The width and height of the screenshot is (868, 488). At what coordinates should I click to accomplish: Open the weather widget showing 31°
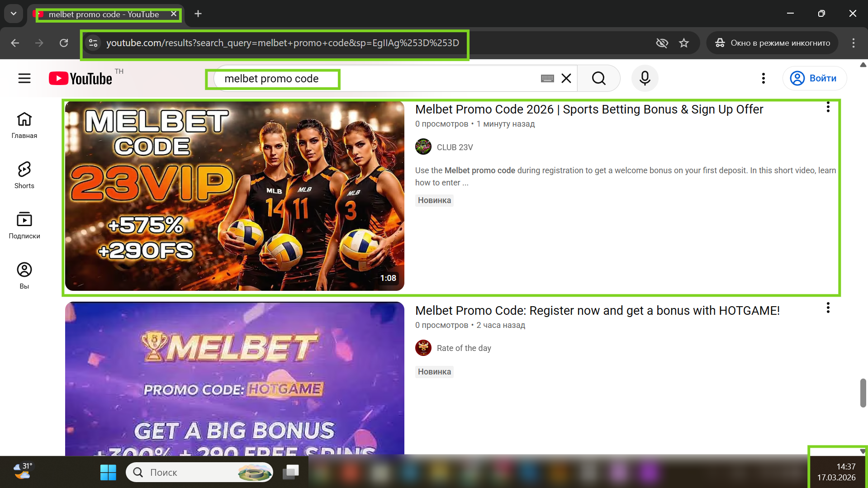coord(23,471)
